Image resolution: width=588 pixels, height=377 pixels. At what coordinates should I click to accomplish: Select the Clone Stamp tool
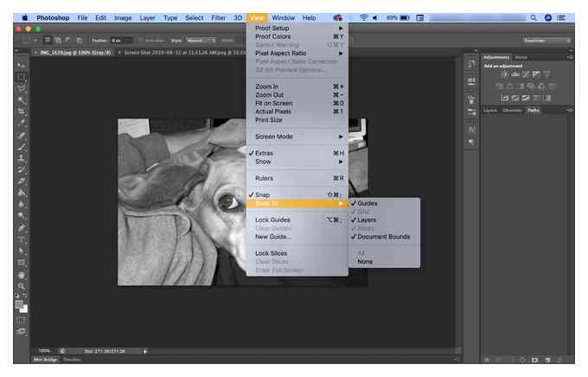click(x=22, y=158)
